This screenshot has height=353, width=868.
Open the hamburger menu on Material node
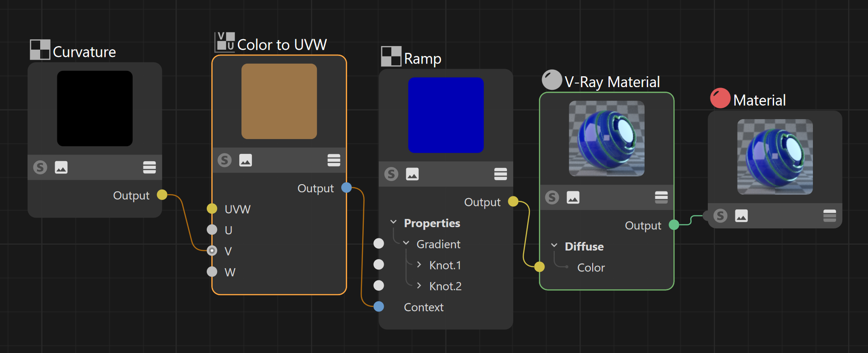(830, 216)
